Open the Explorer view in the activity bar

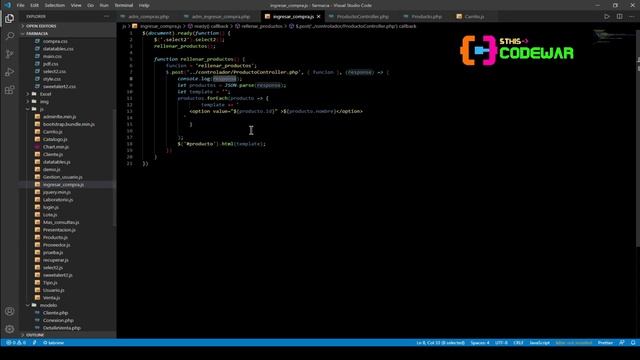(9, 18)
